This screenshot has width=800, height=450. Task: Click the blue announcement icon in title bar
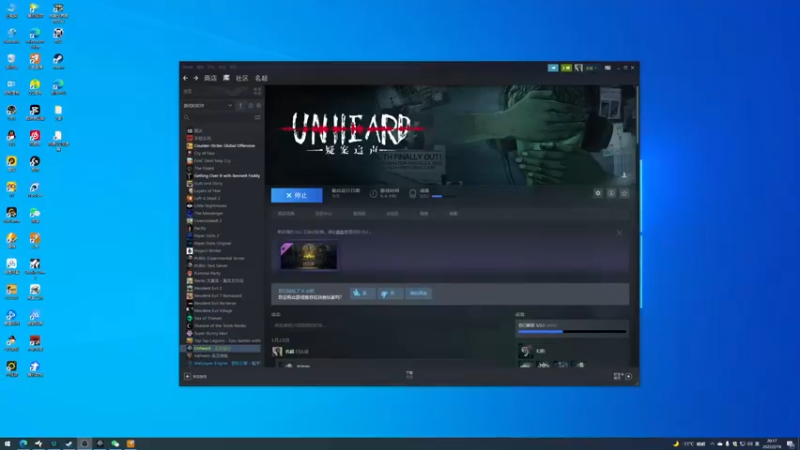[553, 68]
